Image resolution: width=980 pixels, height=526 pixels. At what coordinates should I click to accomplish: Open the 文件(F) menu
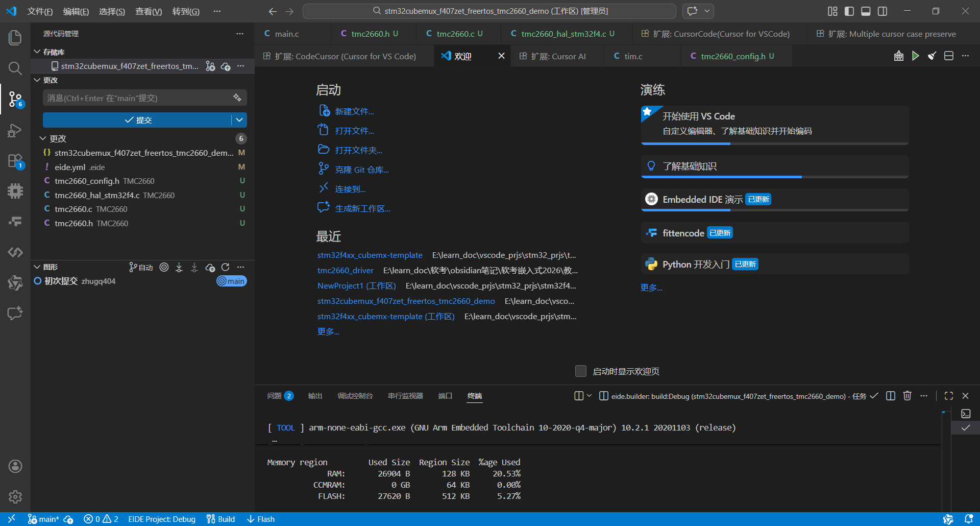(x=40, y=11)
